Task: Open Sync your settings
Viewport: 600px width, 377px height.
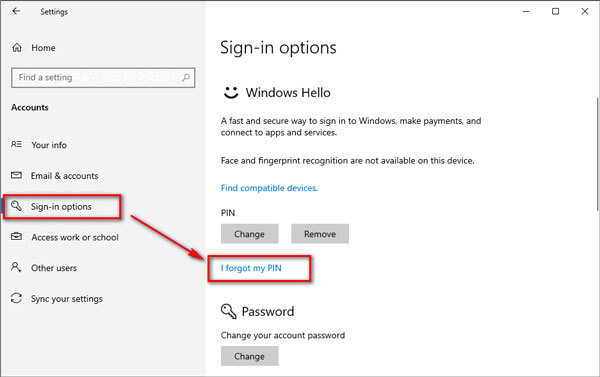Action: pos(67,299)
